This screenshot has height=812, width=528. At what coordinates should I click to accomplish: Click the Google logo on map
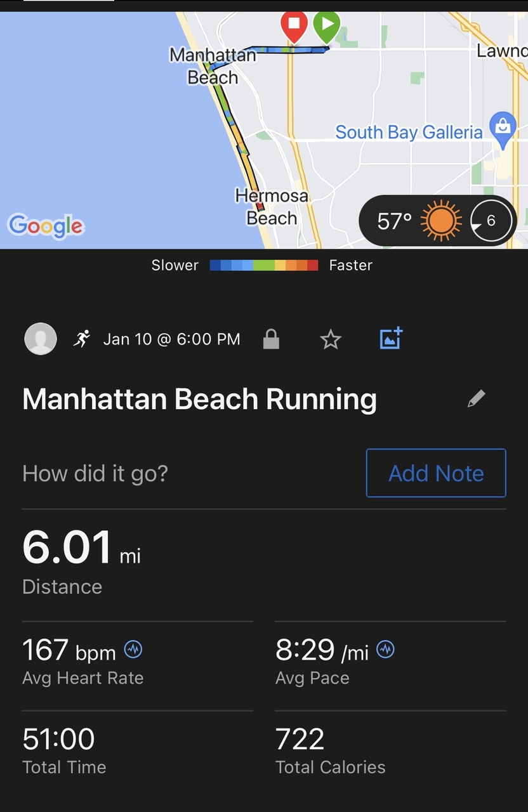coord(46,225)
